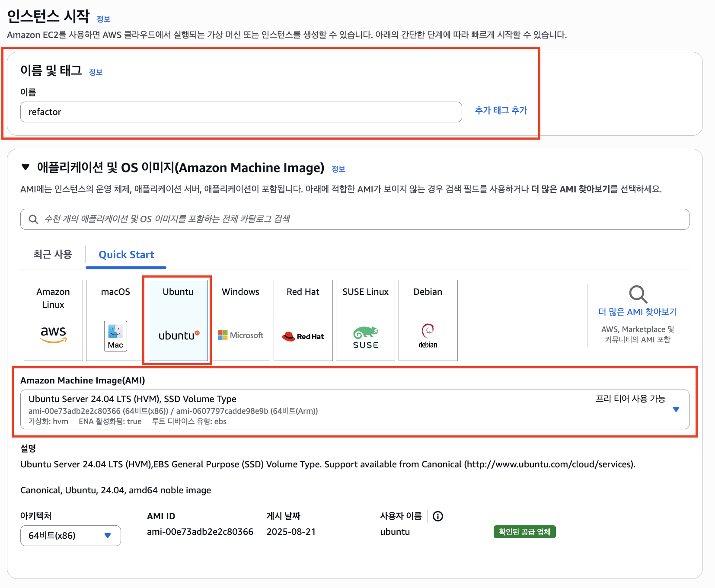Click 정보 link next to 인스턴스 시작
Viewport: 715px width, 588px height.
click(x=103, y=19)
